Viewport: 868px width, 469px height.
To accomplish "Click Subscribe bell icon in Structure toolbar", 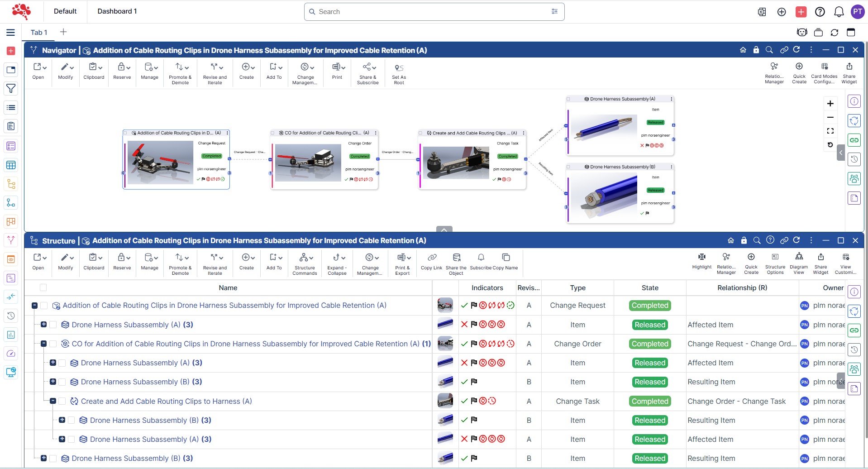I will click(481, 258).
